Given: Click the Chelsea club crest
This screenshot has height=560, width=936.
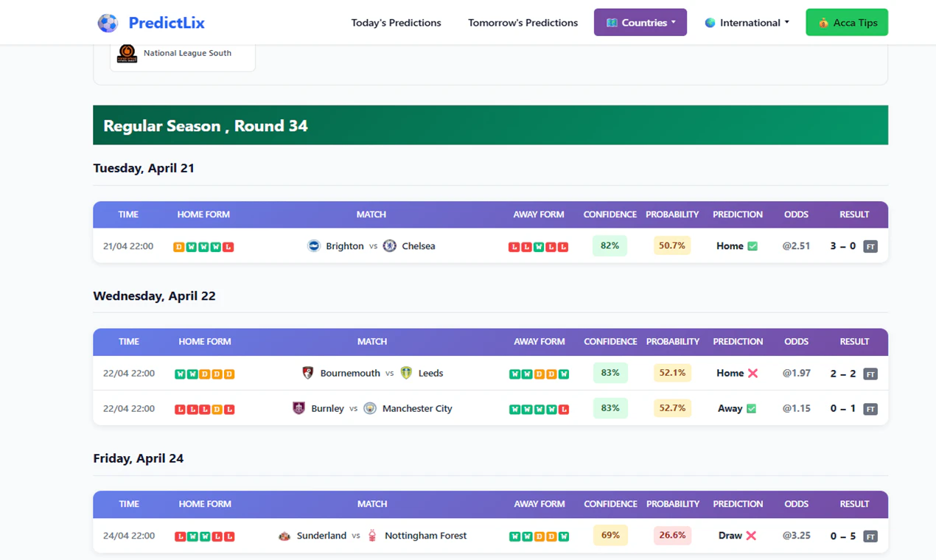Looking at the screenshot, I should [390, 246].
